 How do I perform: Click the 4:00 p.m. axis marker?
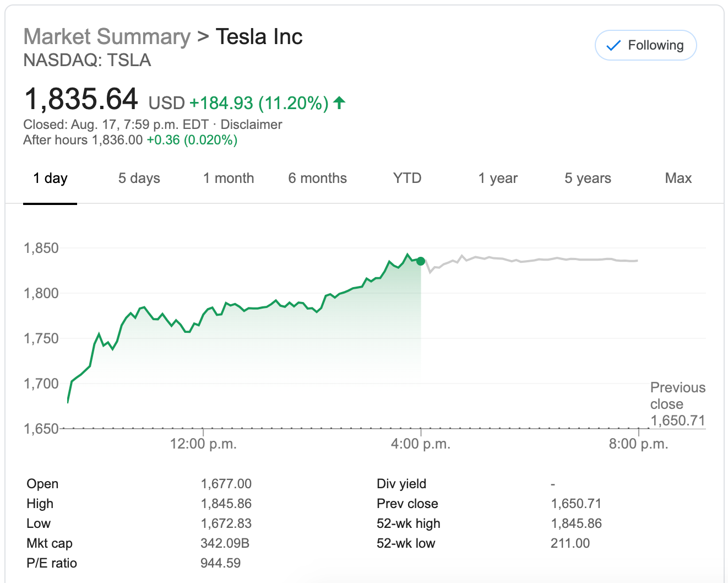pos(421,444)
